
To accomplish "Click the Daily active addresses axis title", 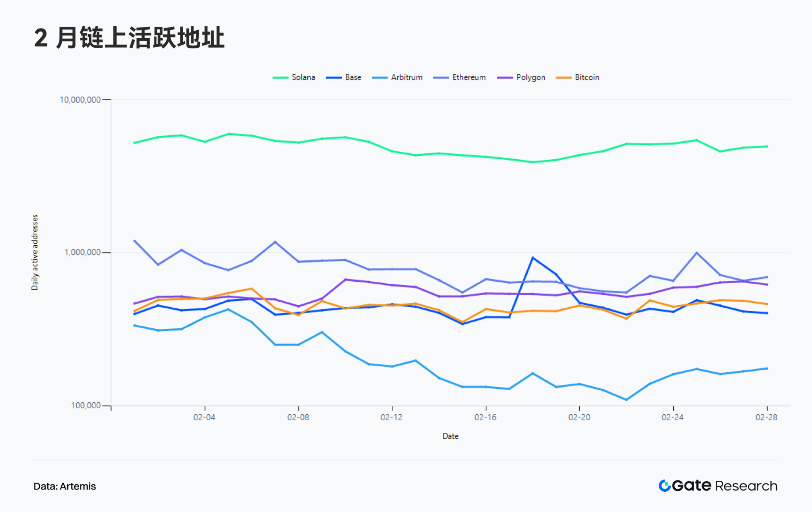I will click(35, 252).
